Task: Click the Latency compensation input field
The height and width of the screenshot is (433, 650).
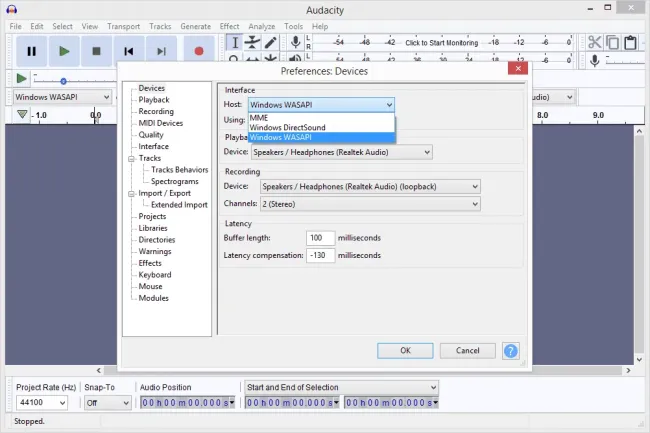Action: 320,255
